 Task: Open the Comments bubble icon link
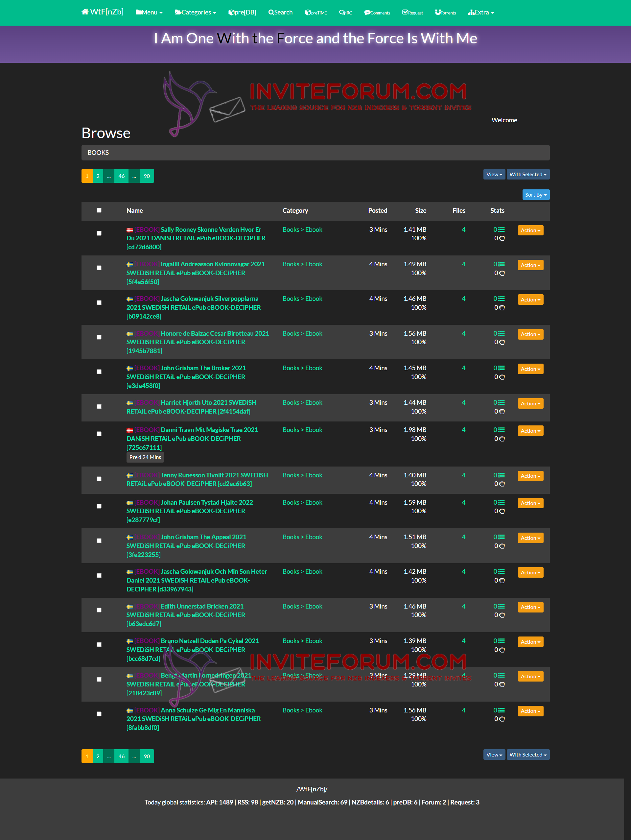pos(367,12)
